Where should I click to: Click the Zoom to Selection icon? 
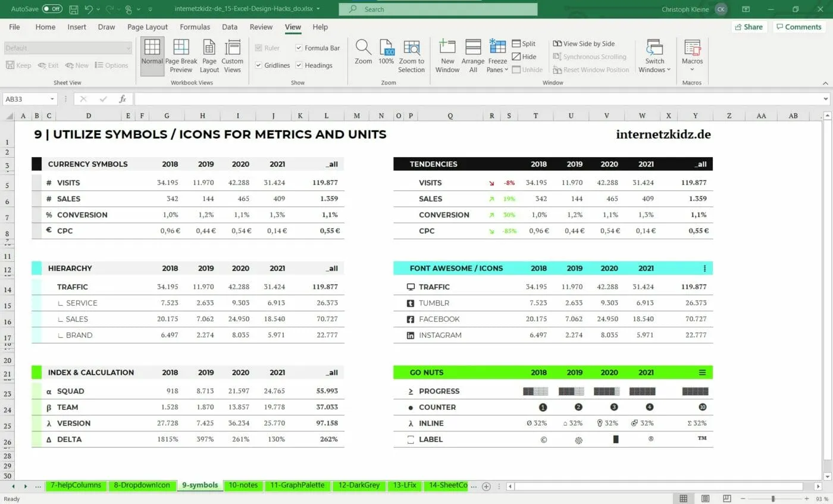(412, 55)
